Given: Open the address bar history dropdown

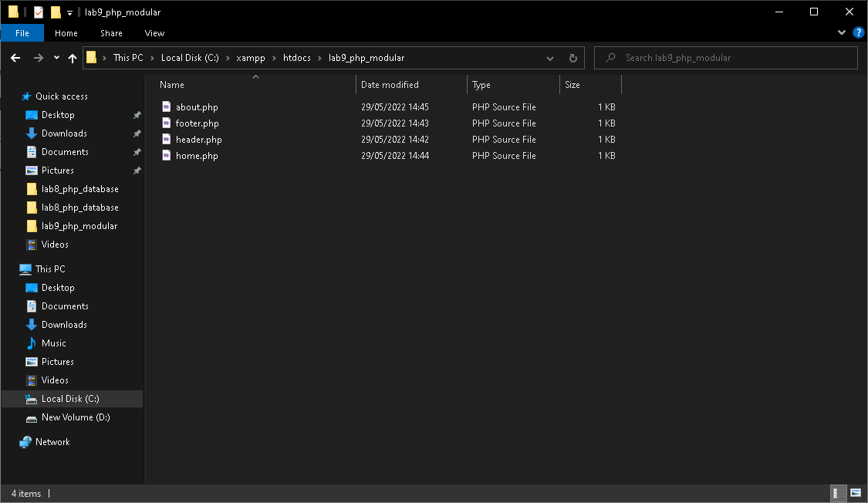Looking at the screenshot, I should pyautogui.click(x=549, y=58).
